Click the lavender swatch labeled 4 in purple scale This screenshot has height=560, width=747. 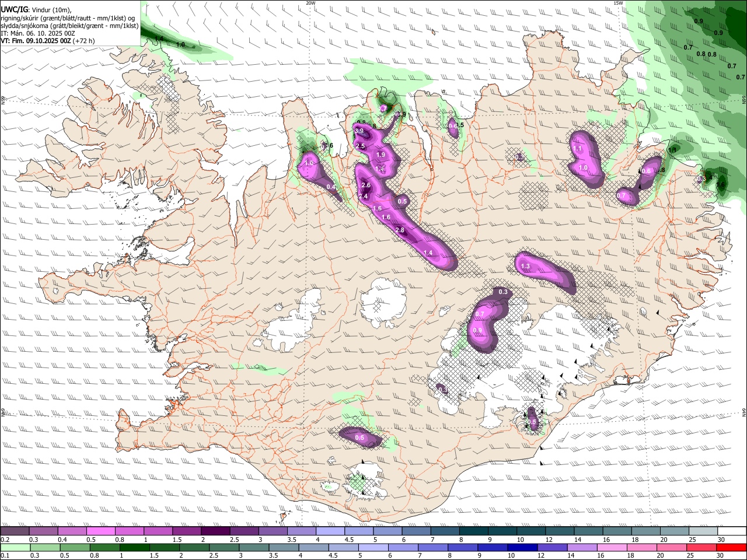pos(330,531)
